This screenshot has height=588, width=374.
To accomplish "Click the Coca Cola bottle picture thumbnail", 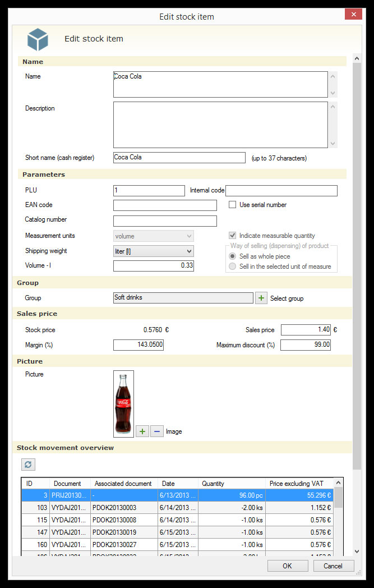I will pyautogui.click(x=123, y=404).
